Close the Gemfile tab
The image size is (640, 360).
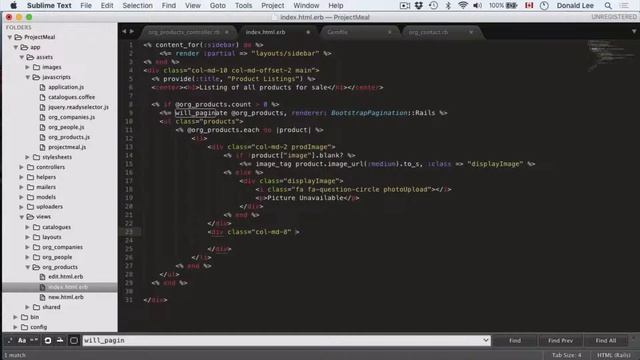tap(389, 32)
